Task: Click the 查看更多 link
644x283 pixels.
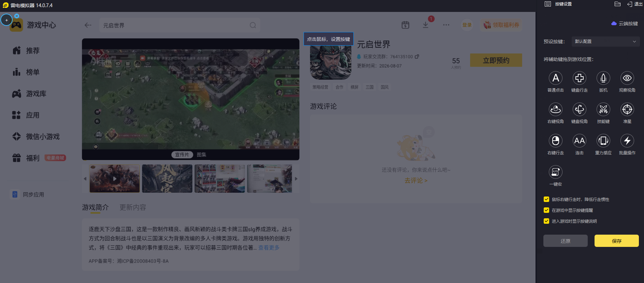Action: 269,248
